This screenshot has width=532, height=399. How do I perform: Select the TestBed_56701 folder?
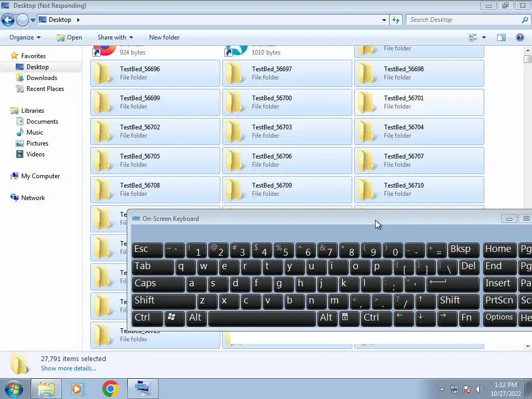click(419, 102)
